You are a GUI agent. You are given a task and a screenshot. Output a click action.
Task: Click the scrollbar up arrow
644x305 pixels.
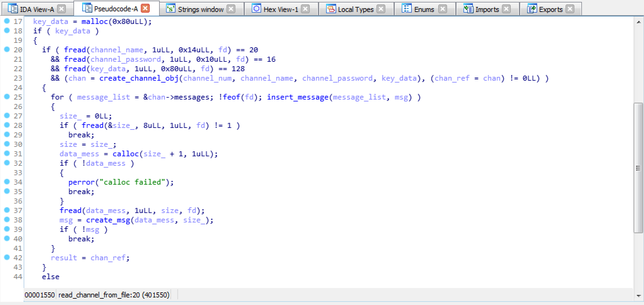pos(638,22)
